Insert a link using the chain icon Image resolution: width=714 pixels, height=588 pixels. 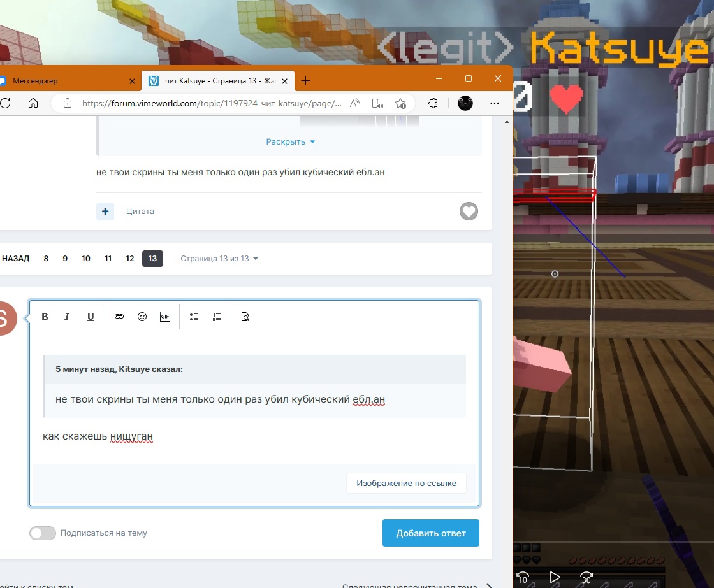(119, 317)
